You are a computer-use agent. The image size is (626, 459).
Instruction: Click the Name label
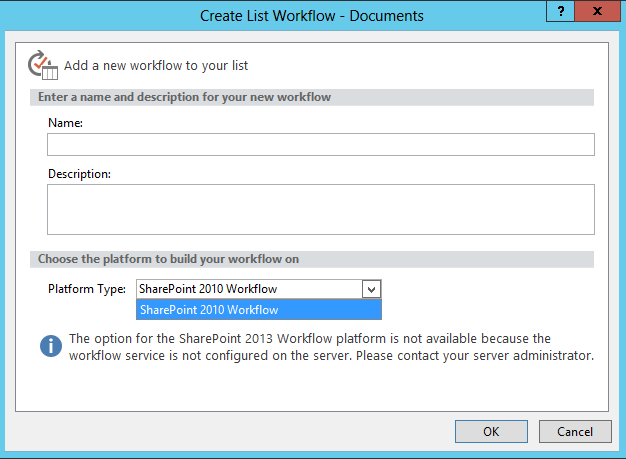[65, 122]
